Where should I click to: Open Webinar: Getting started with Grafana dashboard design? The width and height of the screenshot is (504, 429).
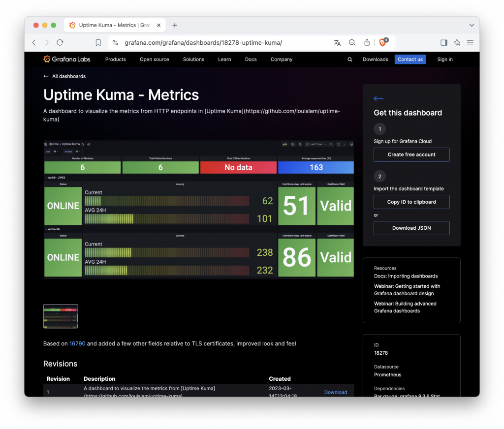point(407,290)
